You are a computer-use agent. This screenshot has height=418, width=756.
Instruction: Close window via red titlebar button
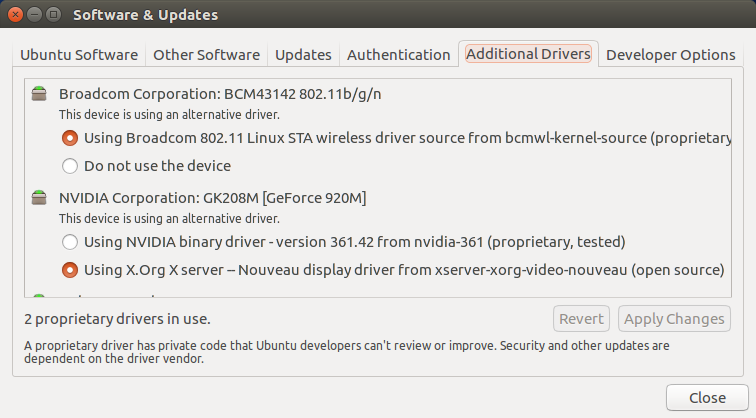pyautogui.click(x=15, y=14)
